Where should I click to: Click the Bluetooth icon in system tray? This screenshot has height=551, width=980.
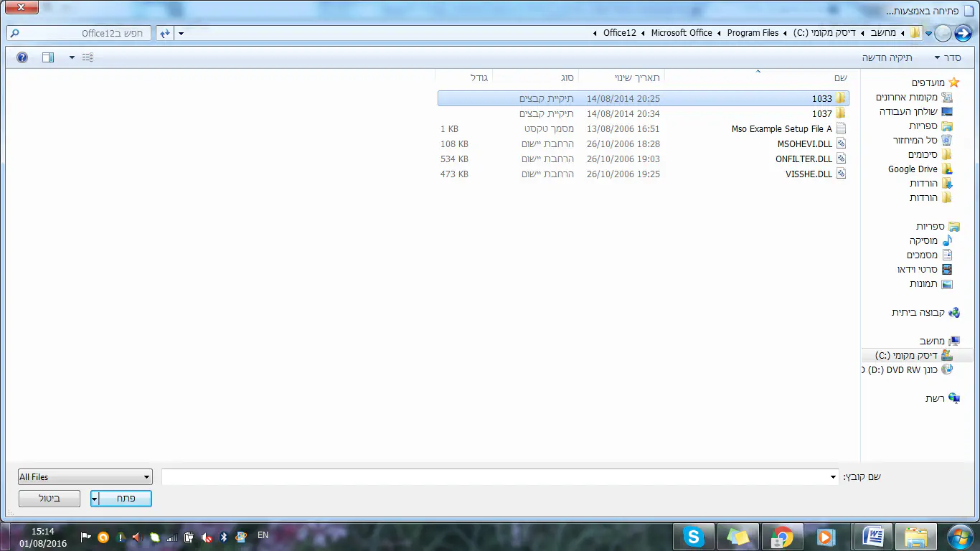[223, 537]
